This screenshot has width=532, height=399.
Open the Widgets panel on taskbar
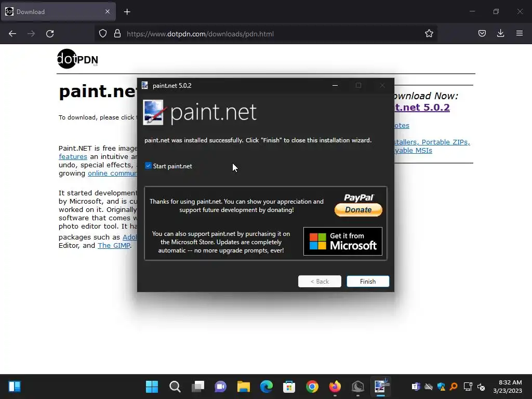(x=15, y=387)
